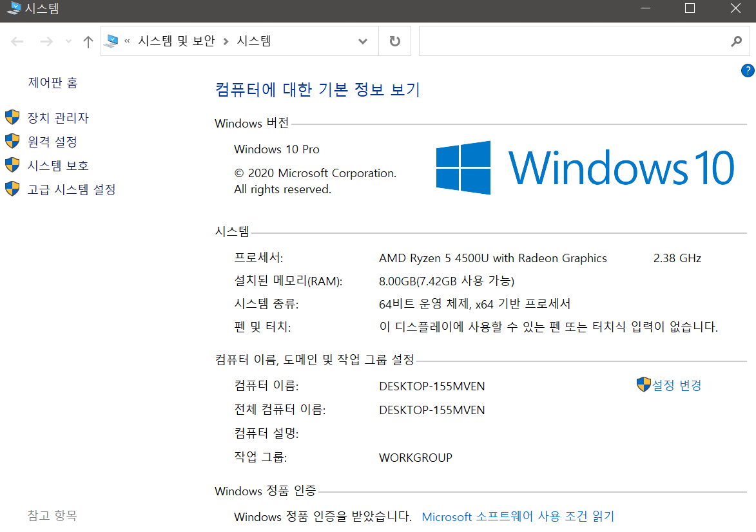Click shield icon beside 원격 설정
The width and height of the screenshot is (756, 532).
coord(12,140)
